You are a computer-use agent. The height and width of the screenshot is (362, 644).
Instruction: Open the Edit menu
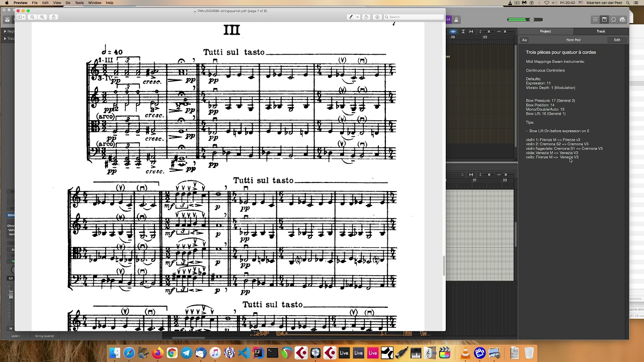45,3
